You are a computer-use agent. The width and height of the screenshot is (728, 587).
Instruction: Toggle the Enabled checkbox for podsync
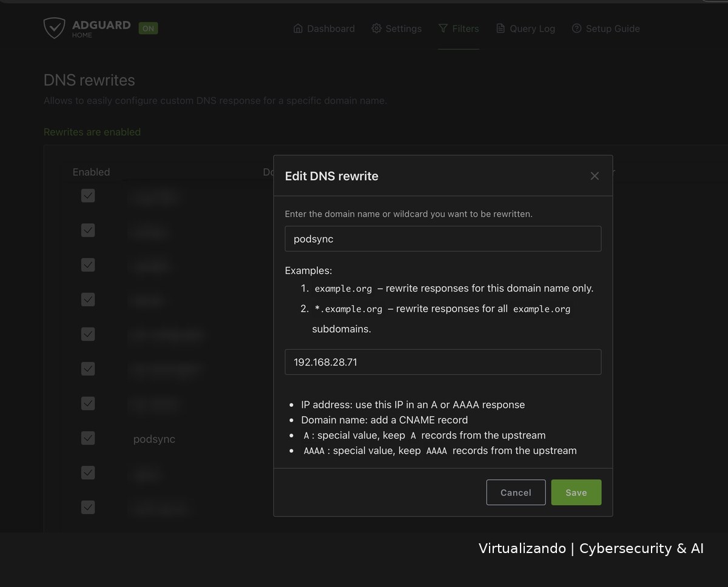[88, 438]
